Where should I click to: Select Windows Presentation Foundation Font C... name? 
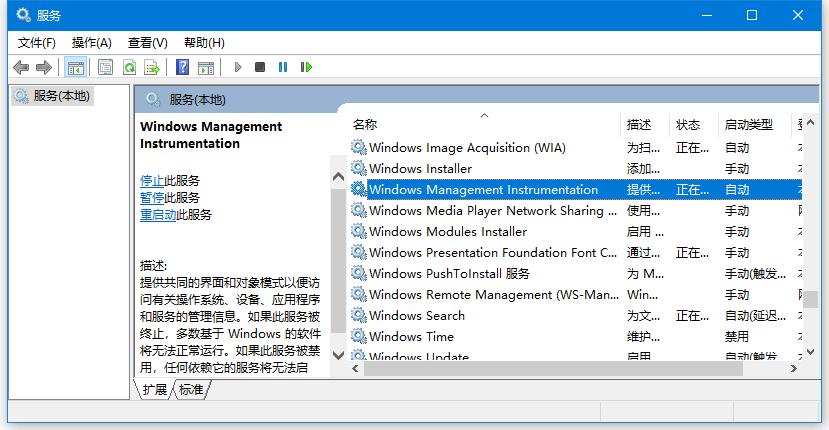(493, 253)
